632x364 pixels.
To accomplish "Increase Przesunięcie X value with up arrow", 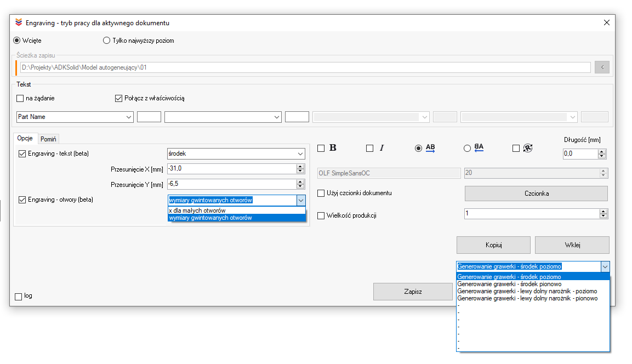I will click(x=300, y=167).
